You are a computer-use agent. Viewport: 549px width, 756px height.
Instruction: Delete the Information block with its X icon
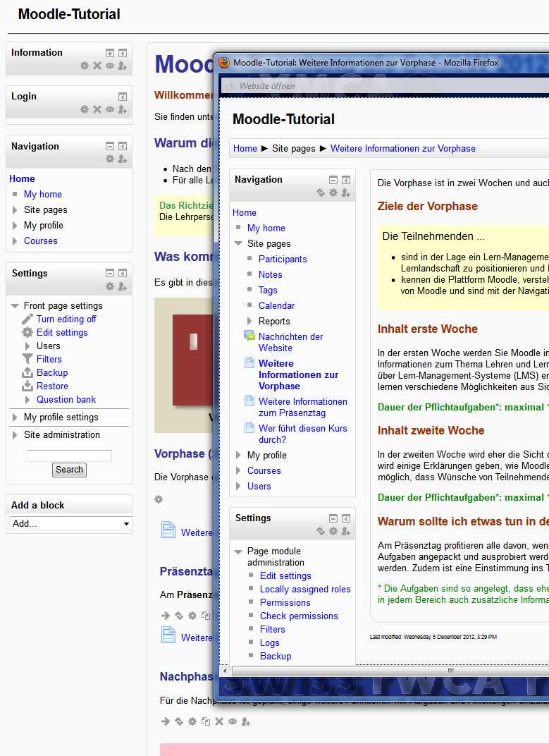(97, 66)
